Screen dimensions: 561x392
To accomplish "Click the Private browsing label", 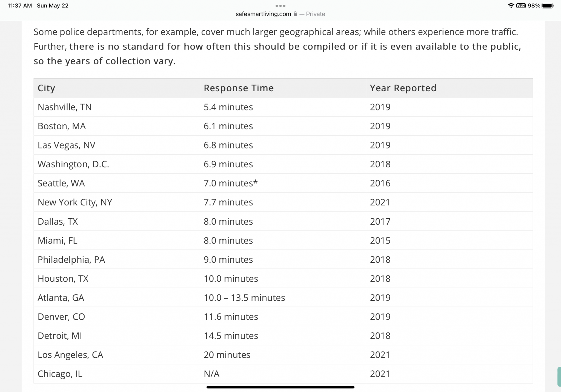I will [315, 14].
